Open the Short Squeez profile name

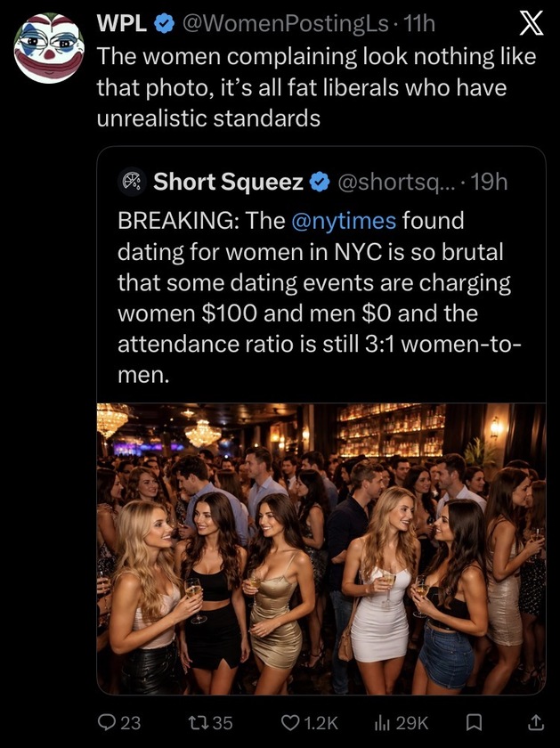click(x=228, y=182)
